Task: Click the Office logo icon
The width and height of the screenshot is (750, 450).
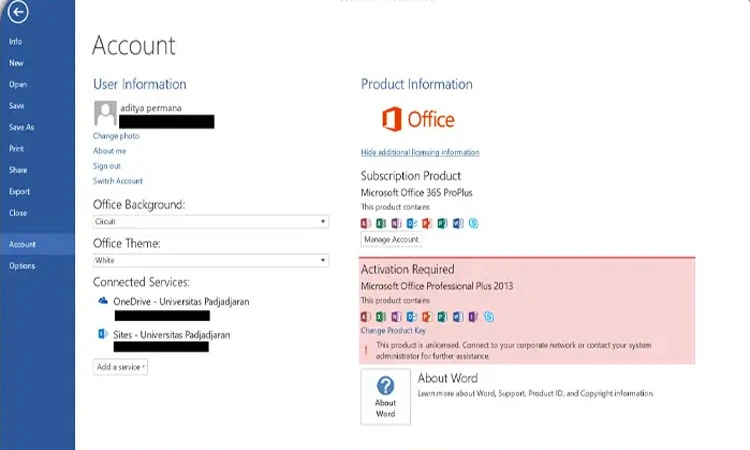Action: pos(392,120)
